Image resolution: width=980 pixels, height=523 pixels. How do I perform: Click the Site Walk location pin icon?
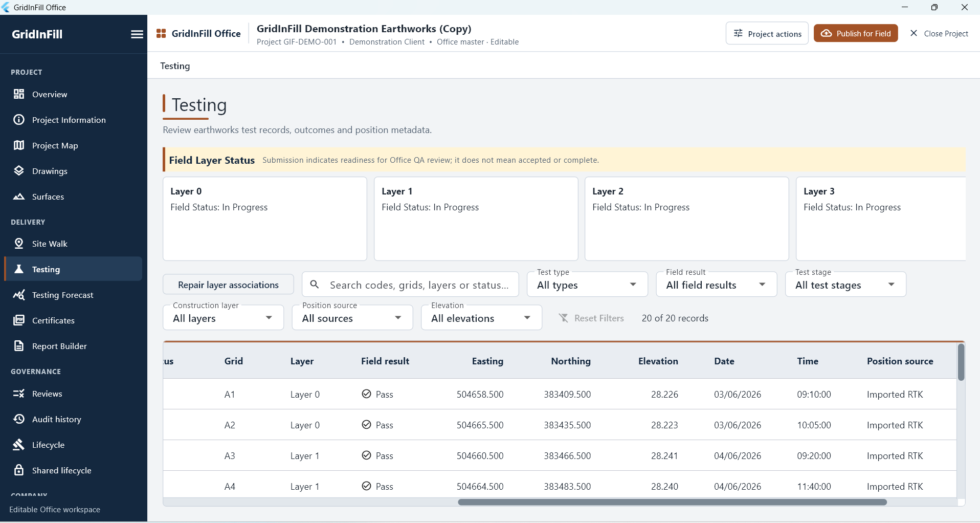tap(19, 244)
